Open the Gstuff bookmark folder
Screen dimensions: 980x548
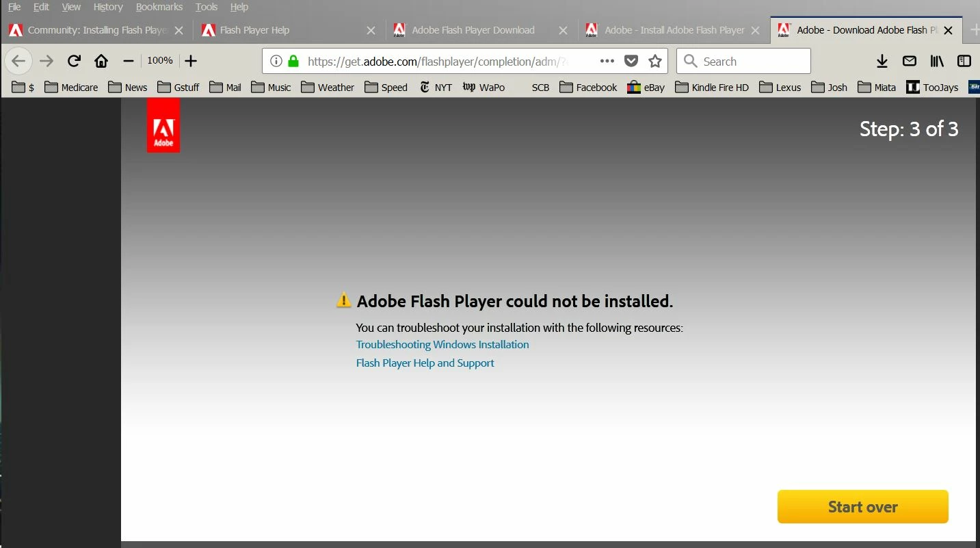pyautogui.click(x=178, y=87)
